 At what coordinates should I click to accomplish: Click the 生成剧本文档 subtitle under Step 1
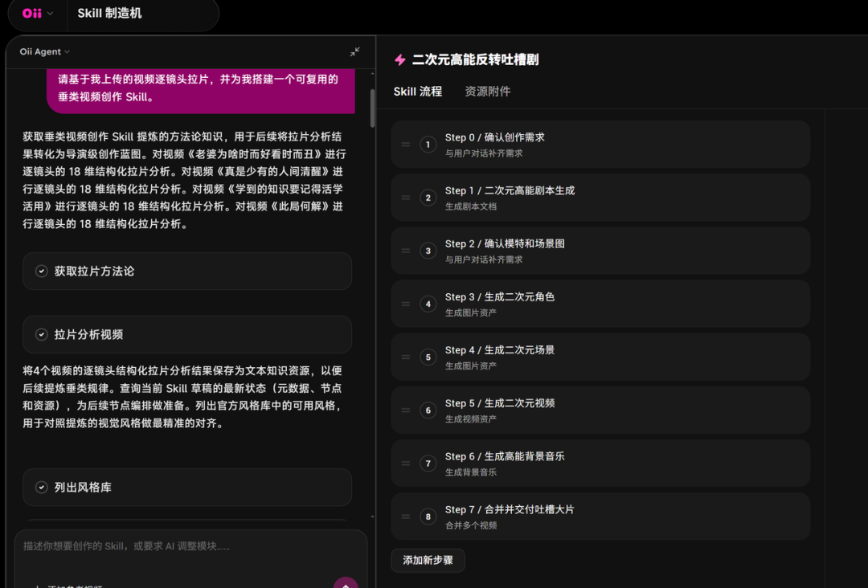[x=470, y=206]
